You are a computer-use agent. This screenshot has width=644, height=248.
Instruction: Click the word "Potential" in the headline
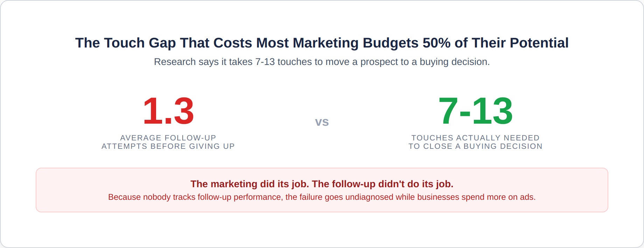click(539, 43)
